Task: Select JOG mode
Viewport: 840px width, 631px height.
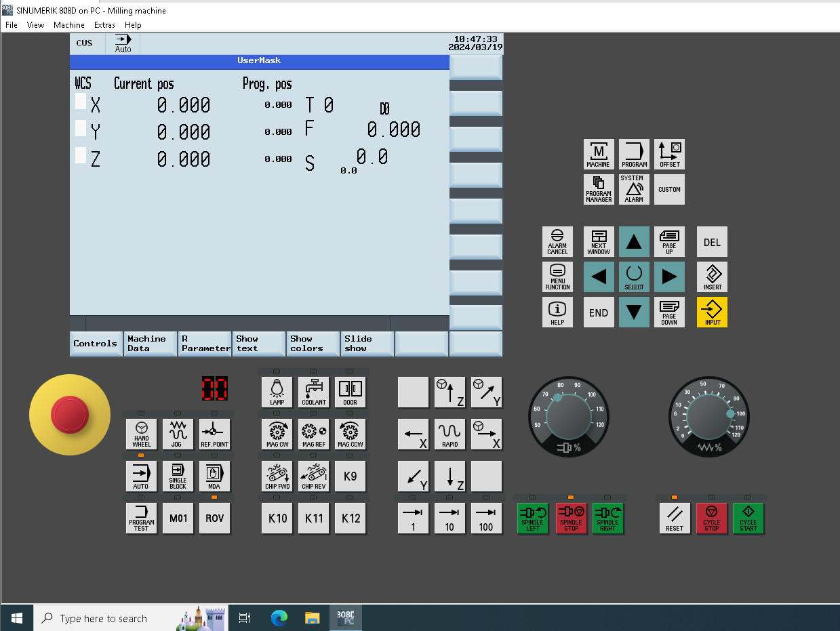Action: [x=178, y=434]
